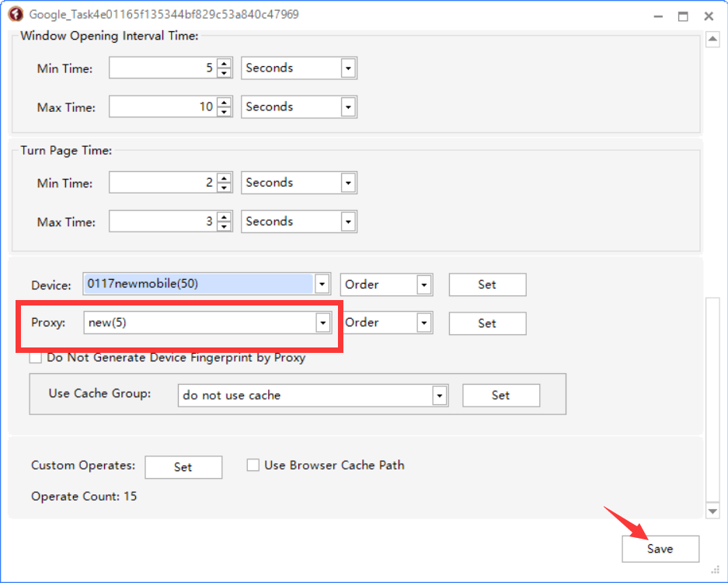Click the Set button for Custom Operates
This screenshot has width=728, height=583.
coord(183,467)
